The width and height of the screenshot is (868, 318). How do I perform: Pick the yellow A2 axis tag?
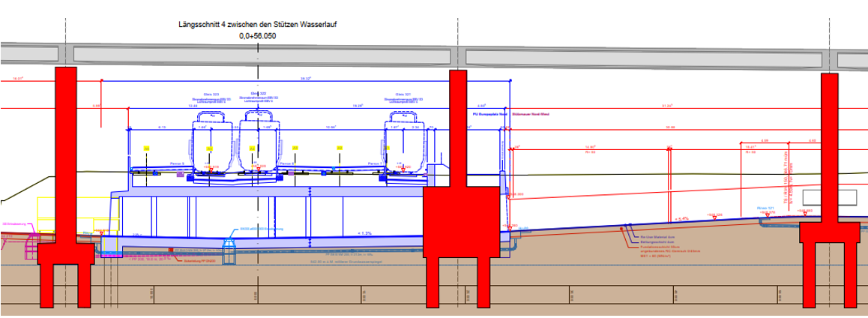click(340, 148)
